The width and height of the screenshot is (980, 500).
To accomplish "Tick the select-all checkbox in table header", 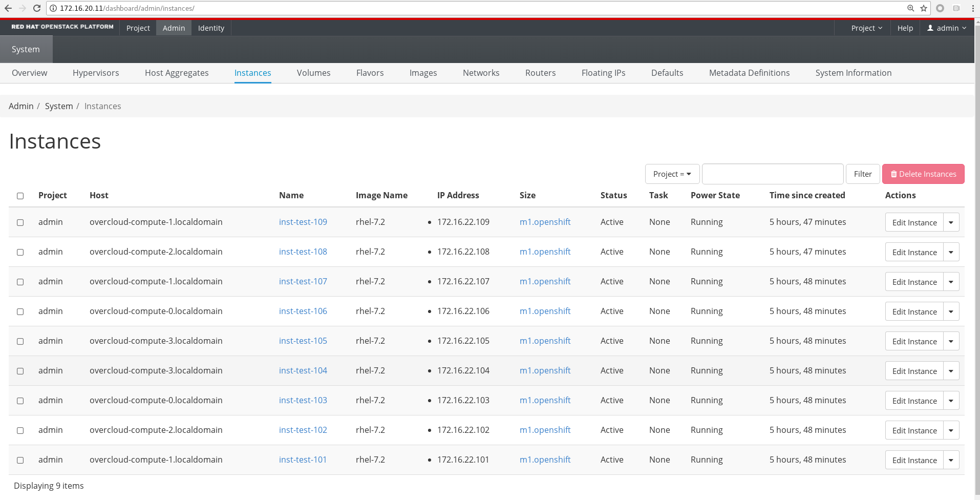I will [x=20, y=196].
